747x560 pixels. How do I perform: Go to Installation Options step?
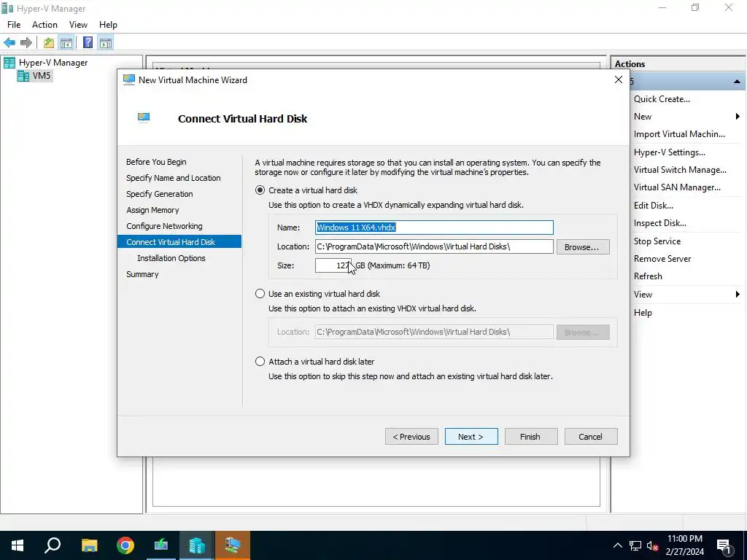(171, 258)
